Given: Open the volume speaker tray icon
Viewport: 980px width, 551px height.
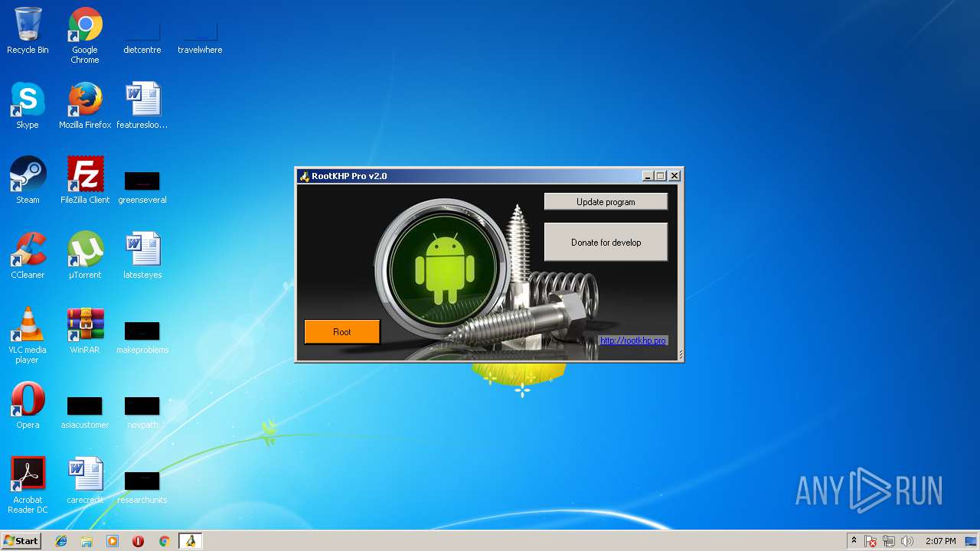Looking at the screenshot, I should pos(907,541).
